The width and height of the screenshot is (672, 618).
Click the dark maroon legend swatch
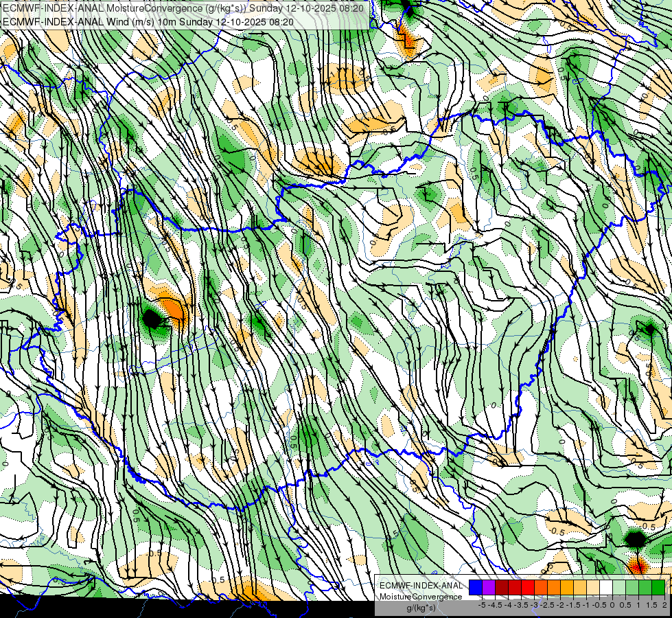(502, 588)
